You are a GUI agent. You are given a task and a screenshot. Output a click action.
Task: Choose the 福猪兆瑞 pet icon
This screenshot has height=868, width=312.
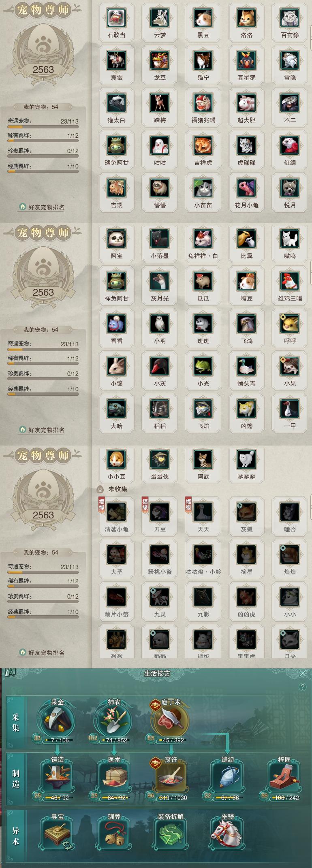click(x=203, y=103)
